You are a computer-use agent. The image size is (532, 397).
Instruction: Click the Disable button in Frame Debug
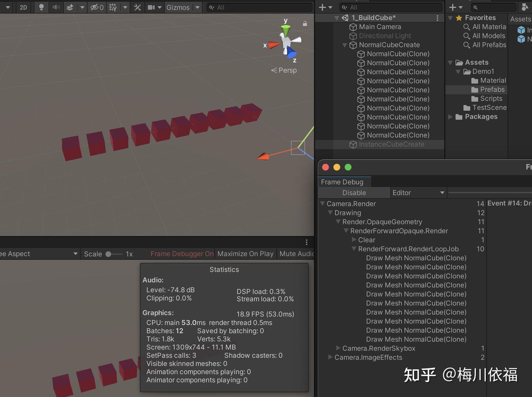tap(354, 193)
